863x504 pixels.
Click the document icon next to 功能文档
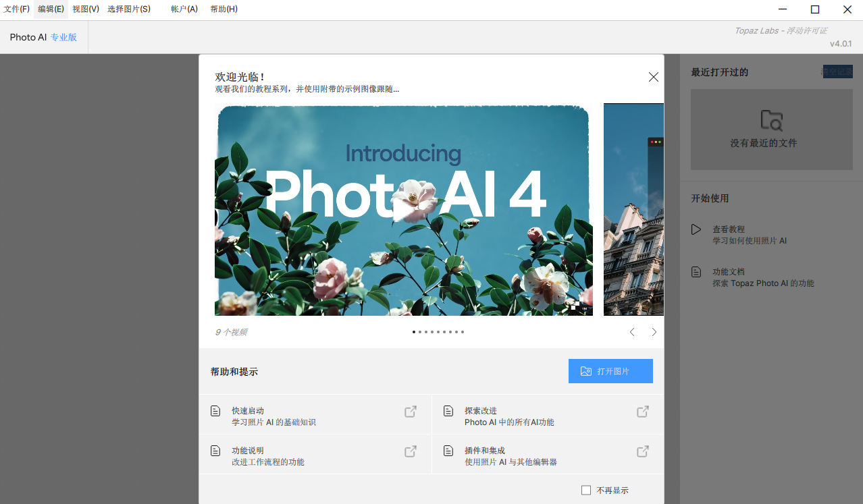[696, 272]
